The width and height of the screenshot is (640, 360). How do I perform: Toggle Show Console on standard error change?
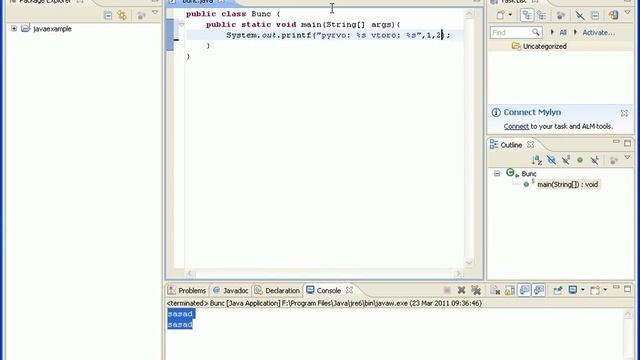pyautogui.click(x=539, y=290)
